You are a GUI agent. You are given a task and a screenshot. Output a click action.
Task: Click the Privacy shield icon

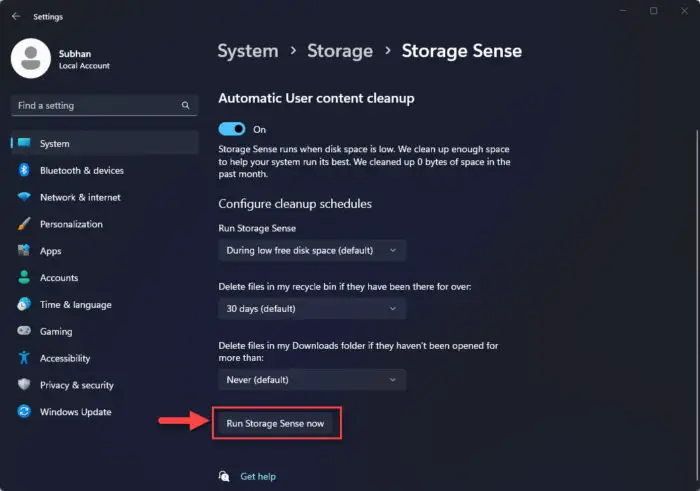(24, 384)
